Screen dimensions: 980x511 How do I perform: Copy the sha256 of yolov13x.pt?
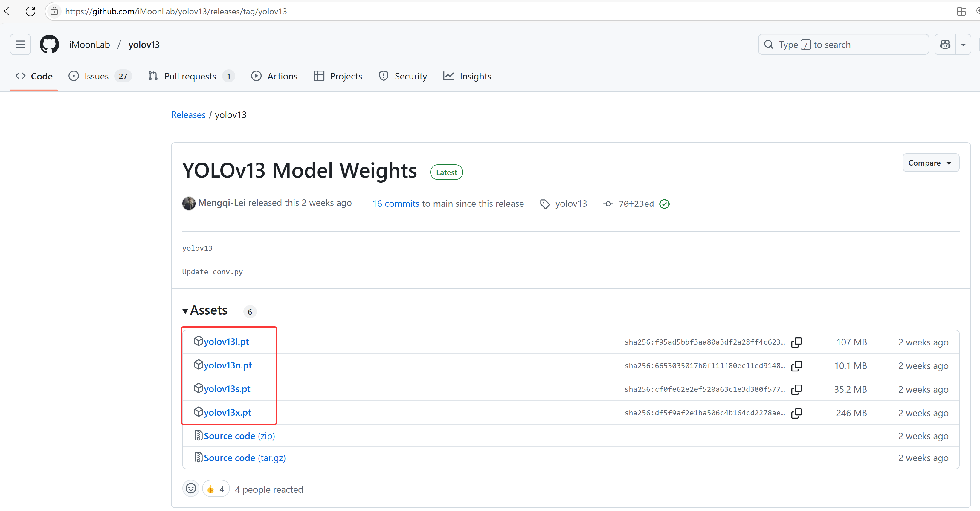click(797, 413)
